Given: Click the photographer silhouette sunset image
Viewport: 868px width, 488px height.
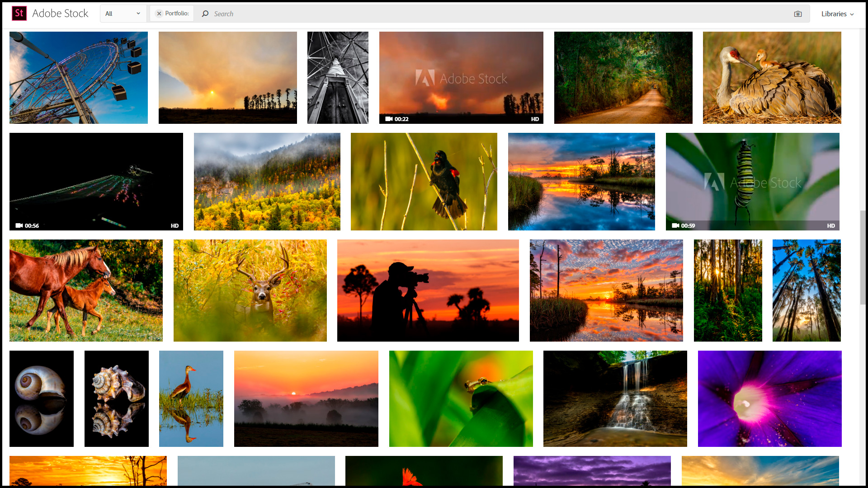Looking at the screenshot, I should point(428,290).
